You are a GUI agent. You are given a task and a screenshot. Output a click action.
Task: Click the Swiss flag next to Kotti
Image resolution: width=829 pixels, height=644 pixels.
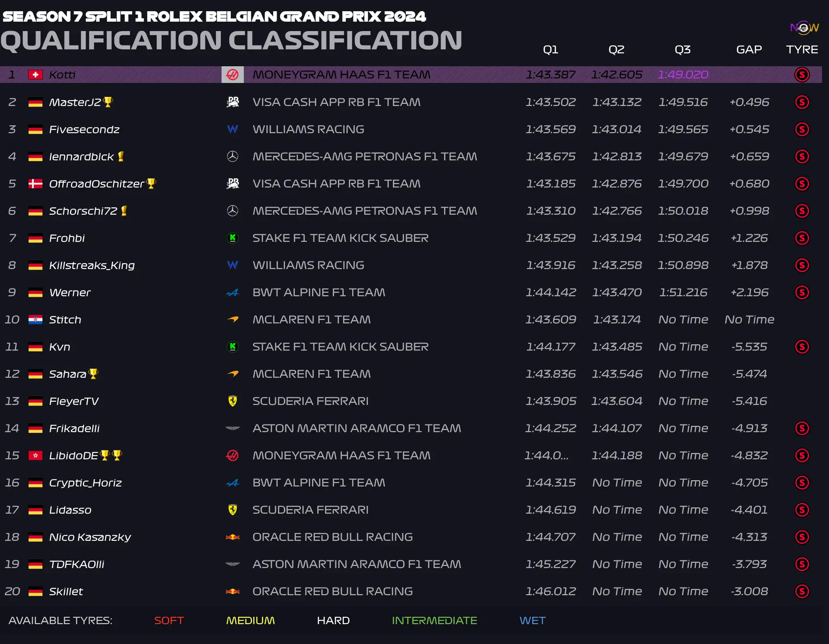point(35,75)
